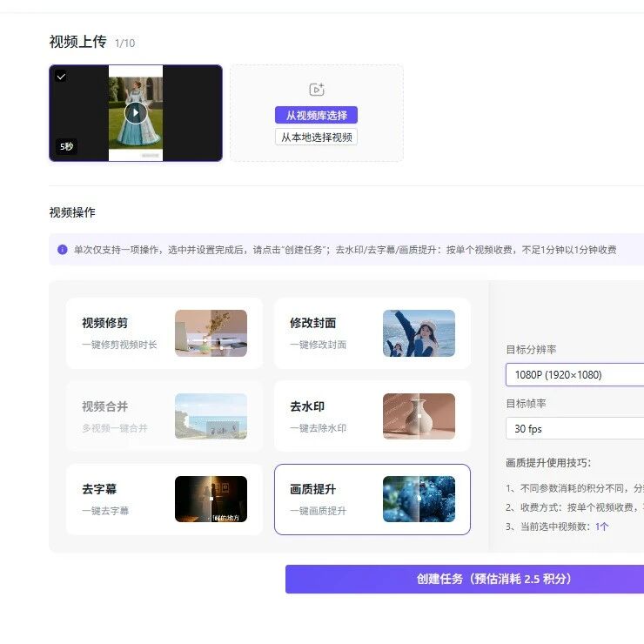Select the 视频修剪 operation card
644x644 pixels.
coord(164,333)
